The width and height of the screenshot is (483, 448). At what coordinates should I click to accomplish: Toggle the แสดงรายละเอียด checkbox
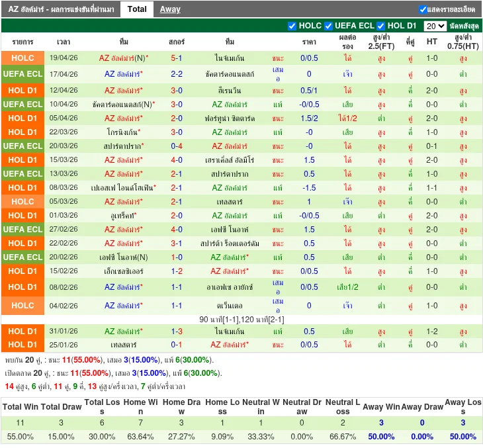point(423,10)
